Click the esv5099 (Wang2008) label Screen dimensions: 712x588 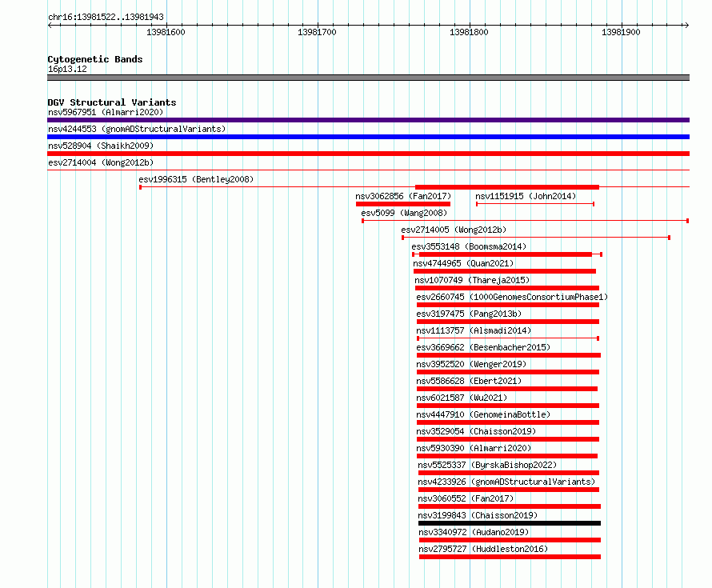404,213
